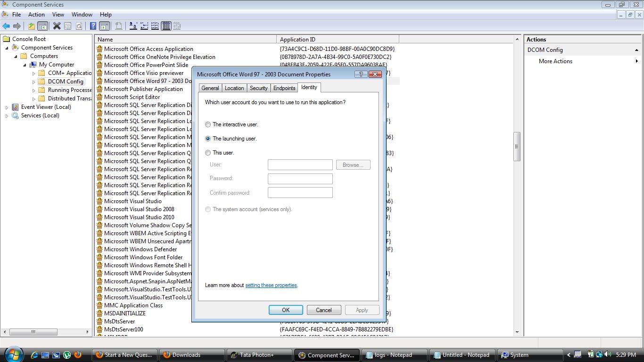
Task: Expand Services (Local) node
Action: tap(7, 116)
